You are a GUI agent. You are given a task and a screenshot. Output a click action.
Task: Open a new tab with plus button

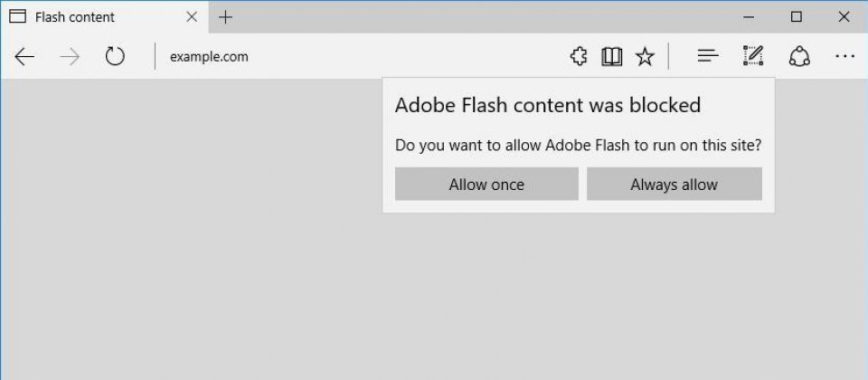coord(225,17)
